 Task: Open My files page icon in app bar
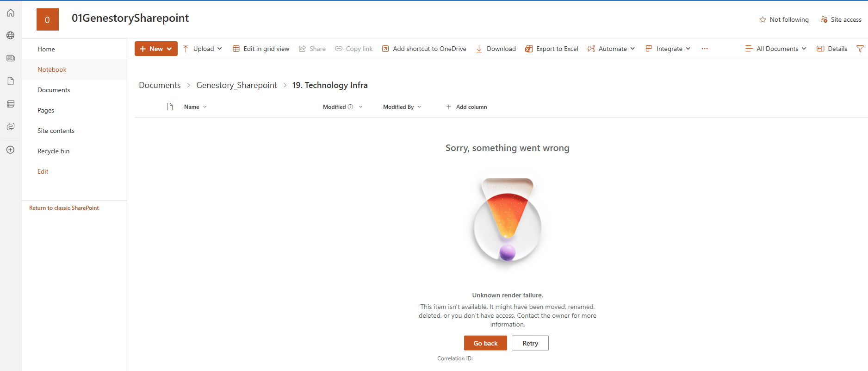coord(11,81)
